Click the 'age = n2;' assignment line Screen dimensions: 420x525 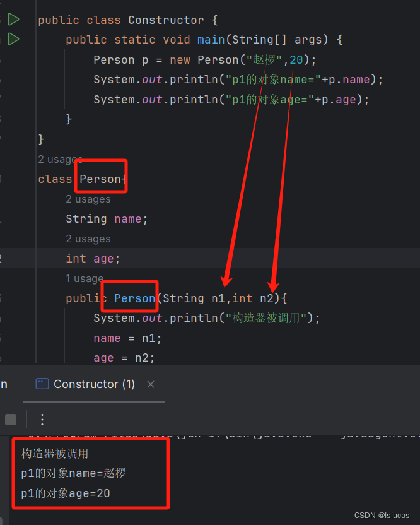[124, 358]
